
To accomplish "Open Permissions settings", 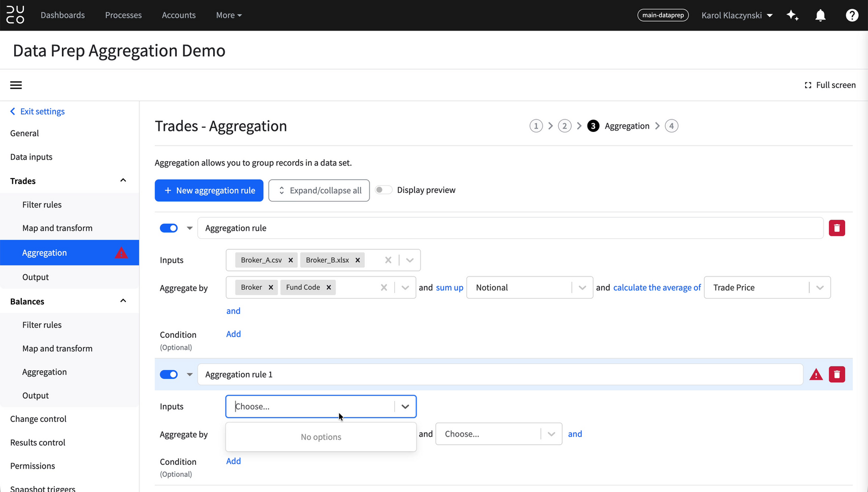I will pos(33,466).
